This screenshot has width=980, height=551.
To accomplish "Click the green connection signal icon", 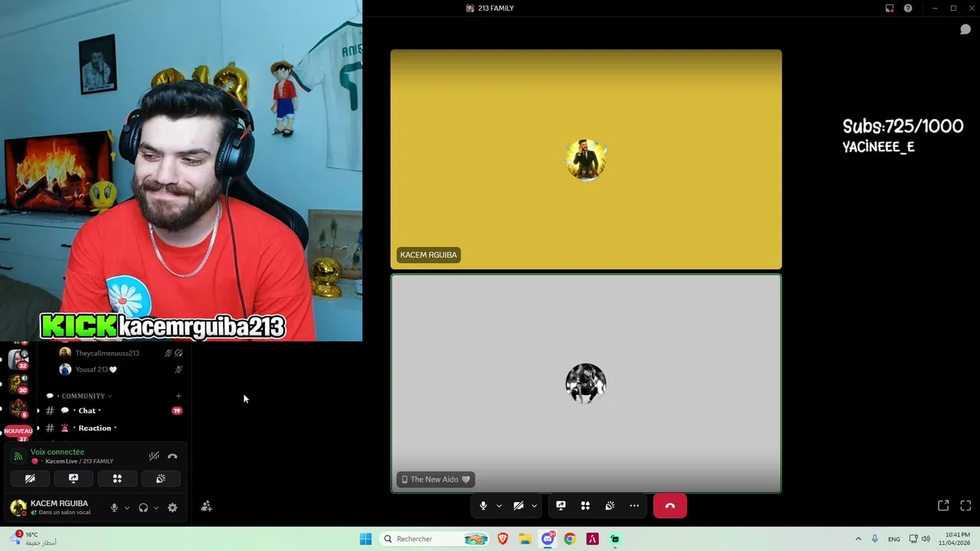I will coord(18,456).
